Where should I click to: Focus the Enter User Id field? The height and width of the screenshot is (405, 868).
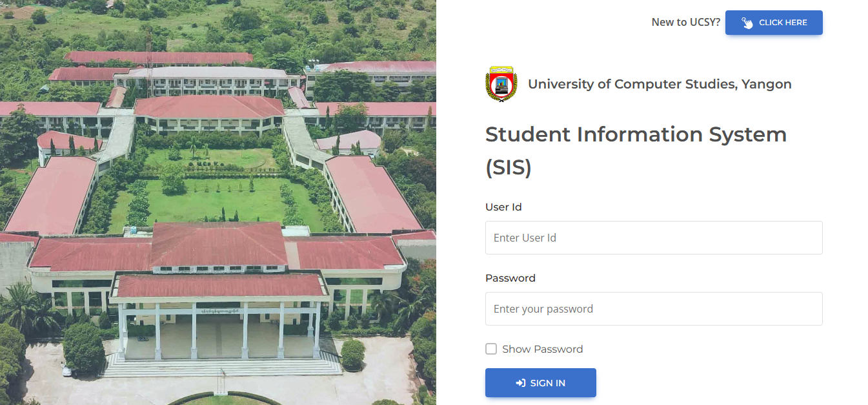click(654, 238)
